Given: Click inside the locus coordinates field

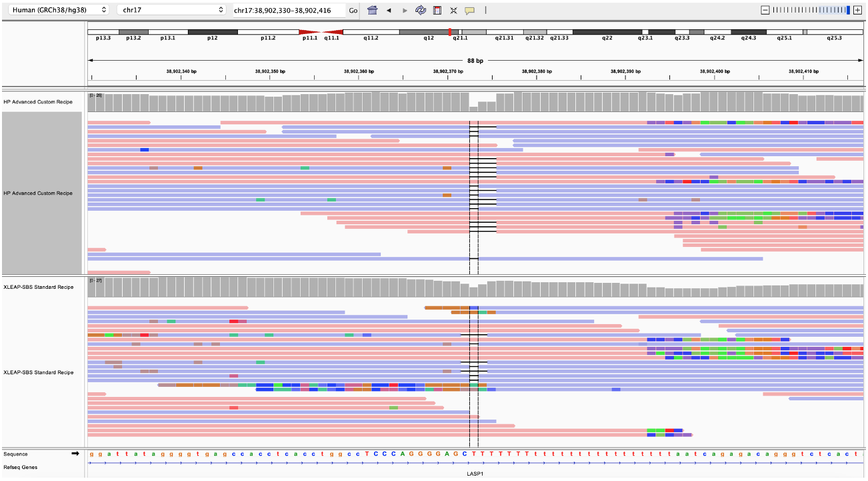Looking at the screenshot, I should 288,11.
